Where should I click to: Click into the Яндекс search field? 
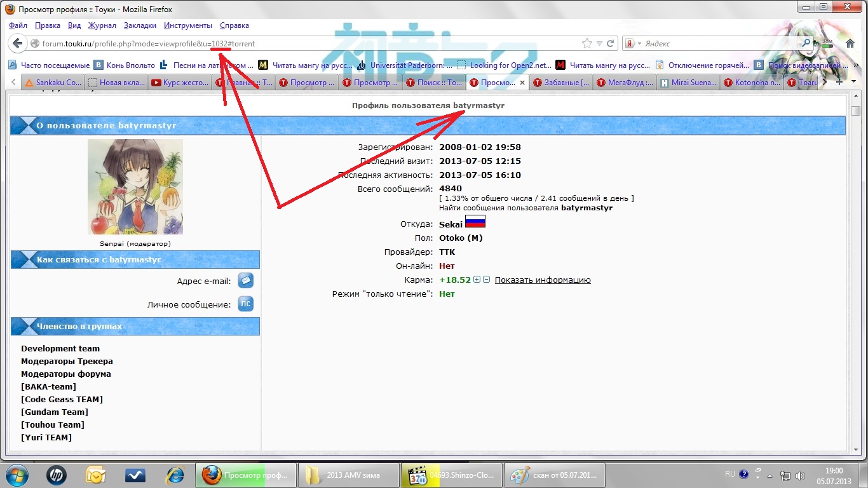718,44
